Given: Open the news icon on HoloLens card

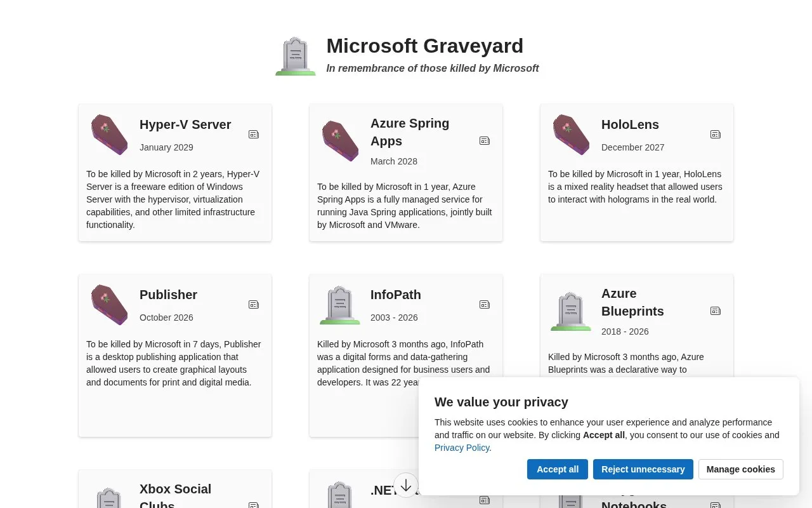Looking at the screenshot, I should click(716, 135).
